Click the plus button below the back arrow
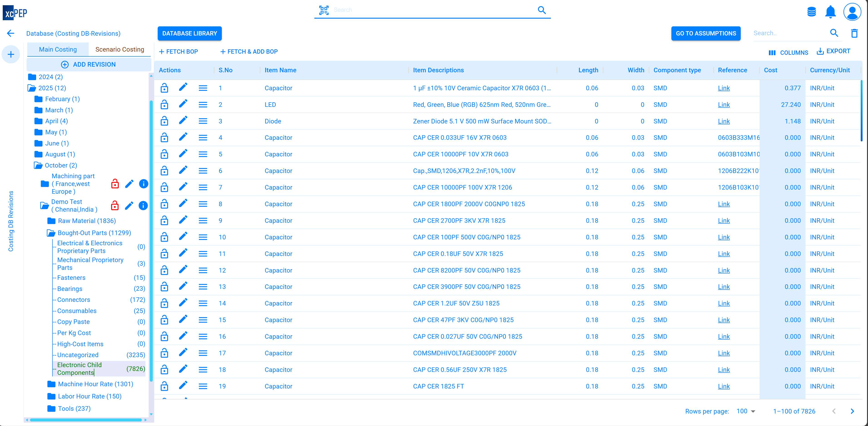Image resolution: width=868 pixels, height=426 pixels. click(x=11, y=54)
